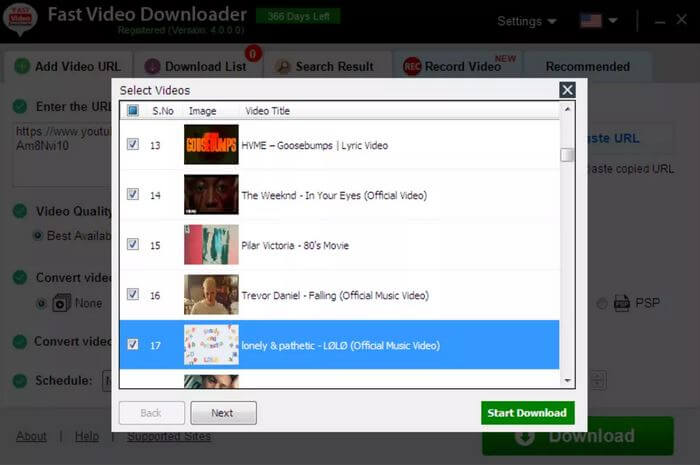The width and height of the screenshot is (700, 465).
Task: Click green check icon beside Video Quality
Action: 20,211
